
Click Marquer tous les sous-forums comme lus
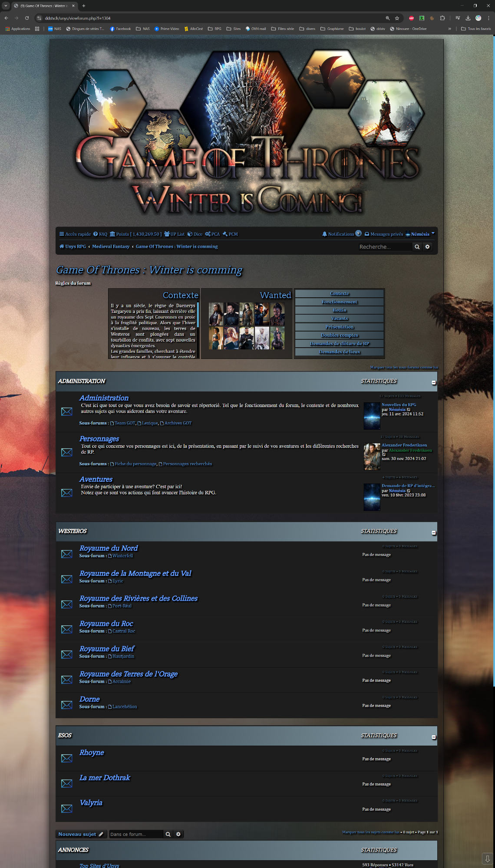404,367
